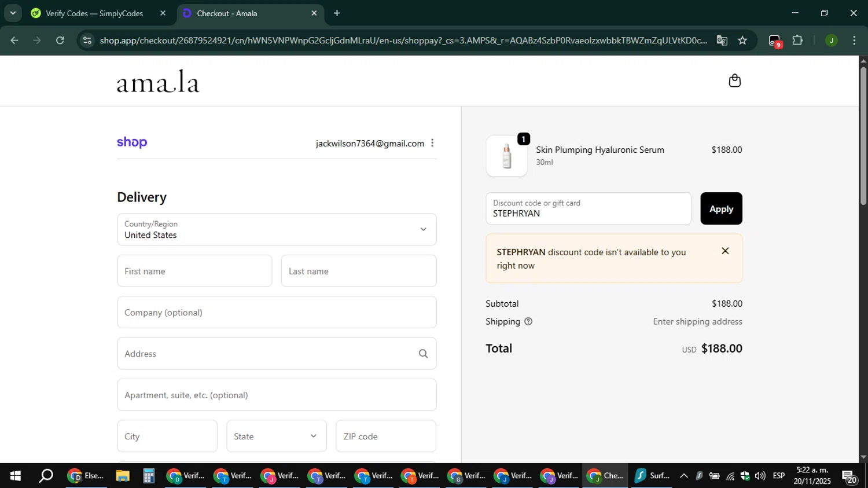Close the Checkout - Amala tab
The width and height of the screenshot is (868, 488).
coord(314,13)
